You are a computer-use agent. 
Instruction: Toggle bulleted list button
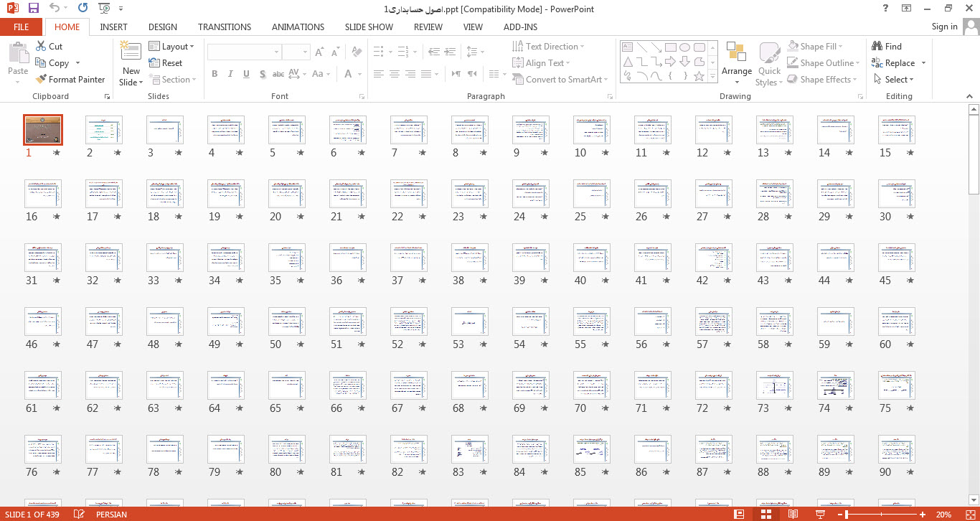[x=377, y=52]
